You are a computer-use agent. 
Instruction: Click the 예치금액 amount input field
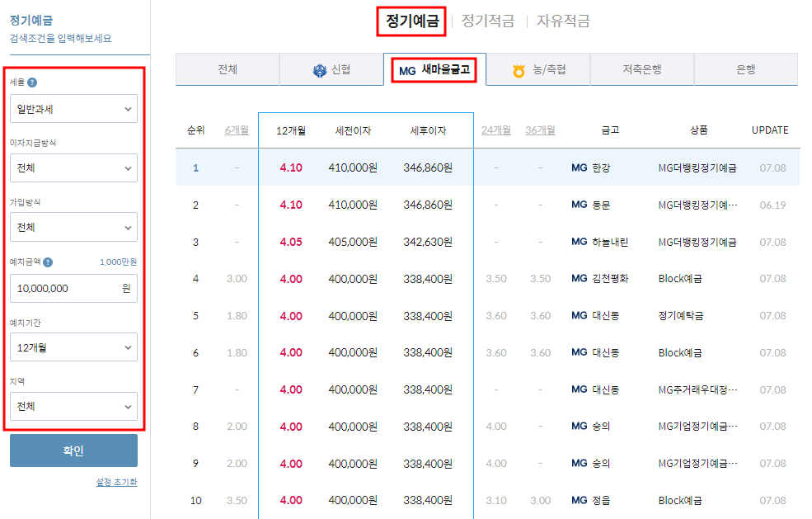[x=73, y=287]
